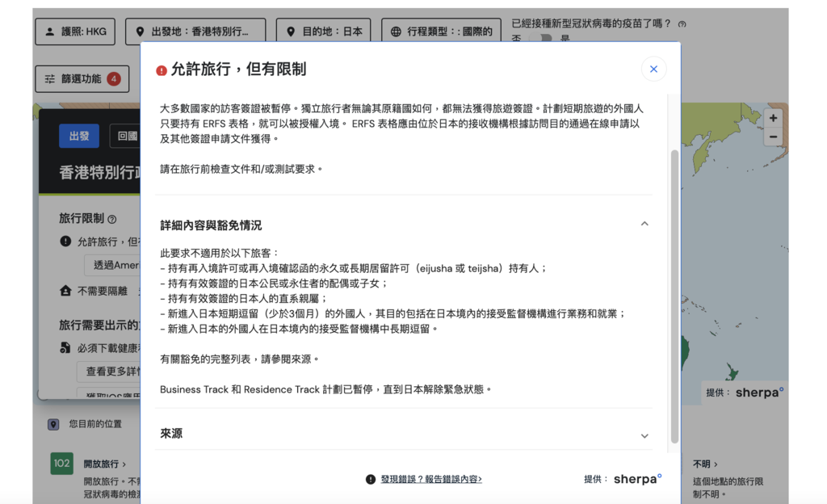
Task: Open the 護照: HKG passport selector
Action: (x=75, y=31)
